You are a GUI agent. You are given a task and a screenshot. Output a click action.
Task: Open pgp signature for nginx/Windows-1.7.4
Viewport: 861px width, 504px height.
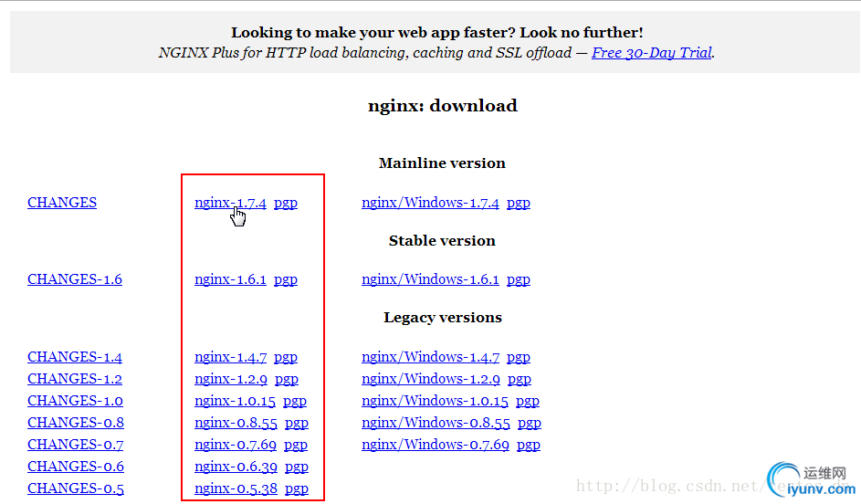[519, 203]
